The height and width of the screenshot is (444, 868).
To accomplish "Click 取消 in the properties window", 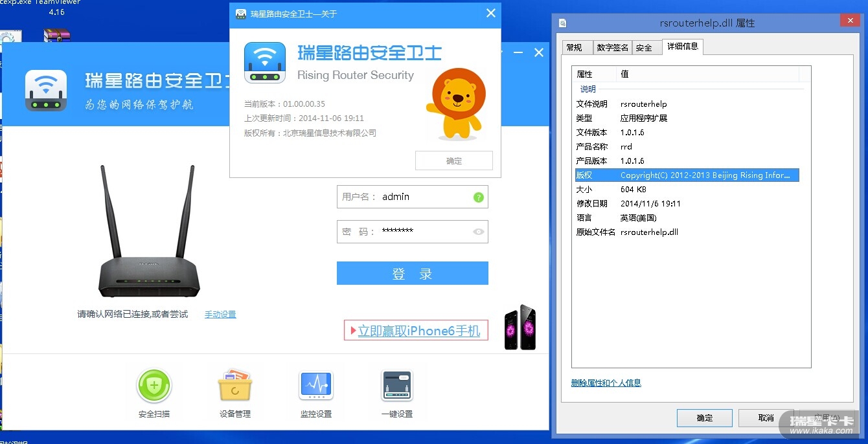I will coord(766,417).
